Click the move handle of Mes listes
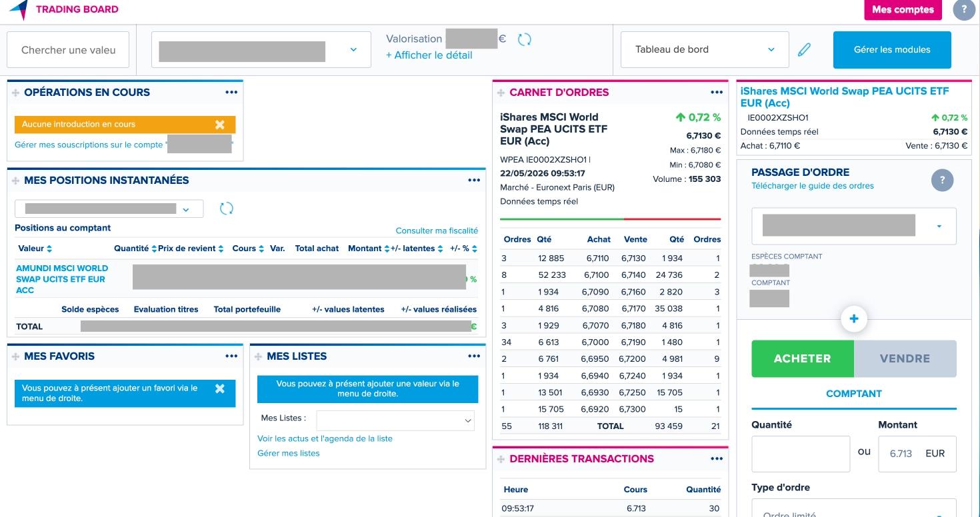This screenshot has height=517, width=980. pyautogui.click(x=259, y=357)
